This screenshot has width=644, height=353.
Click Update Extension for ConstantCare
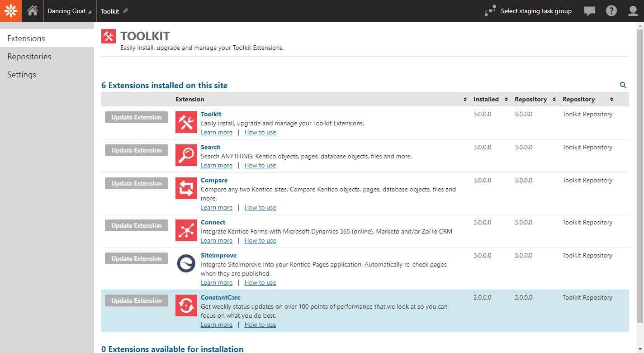tap(137, 301)
